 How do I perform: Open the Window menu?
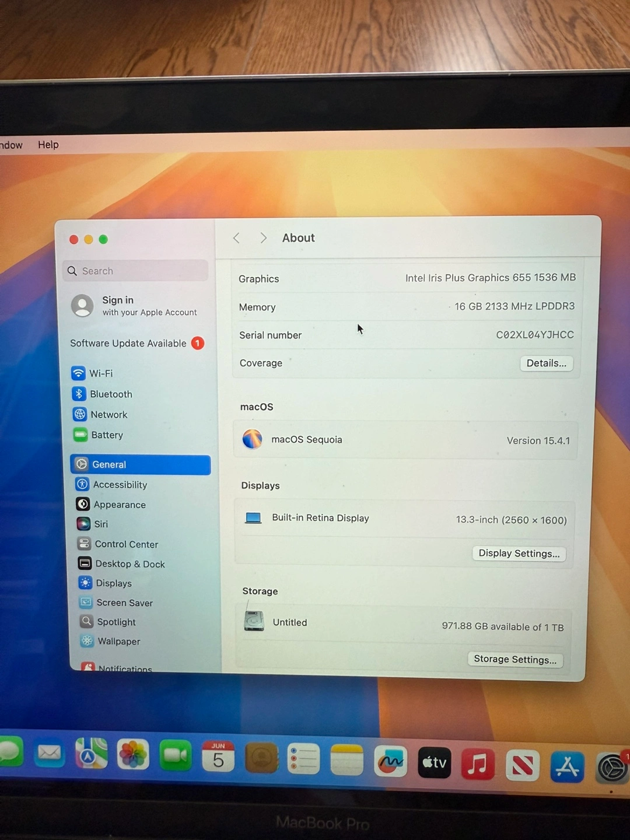click(x=10, y=145)
